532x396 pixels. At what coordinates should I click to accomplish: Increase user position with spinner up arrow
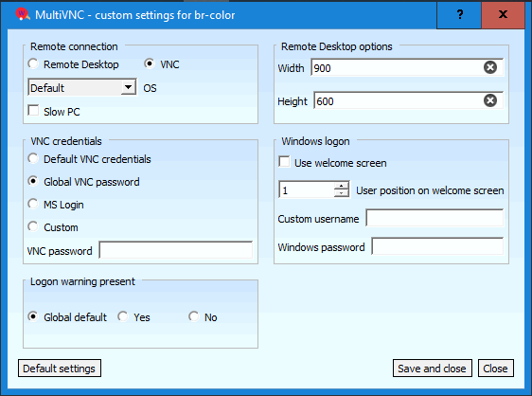click(x=342, y=186)
